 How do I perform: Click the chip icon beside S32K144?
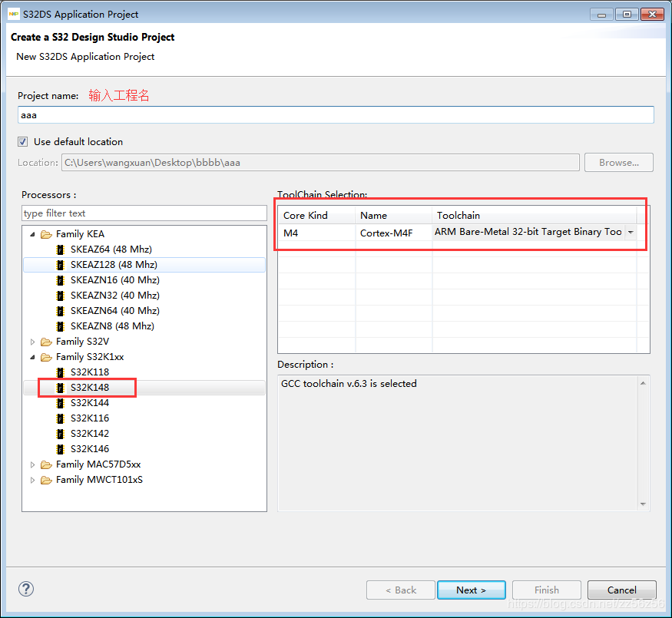pos(60,402)
